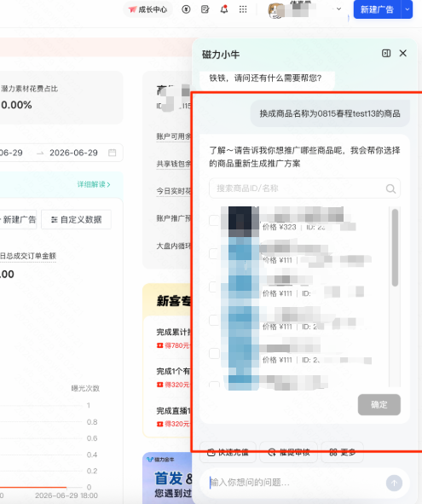Image resolution: width=422 pixels, height=504 pixels.
Task: Click the magnifier icon in product search
Action: point(390,188)
